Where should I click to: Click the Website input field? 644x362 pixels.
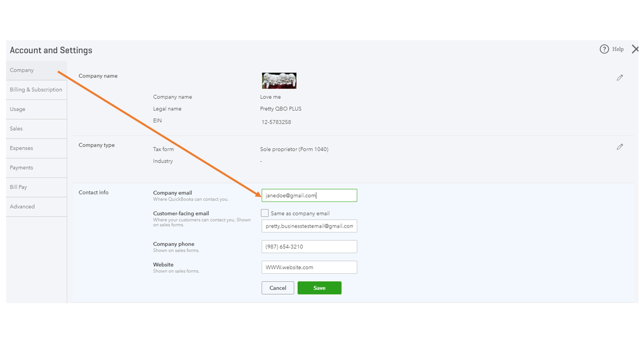click(309, 267)
